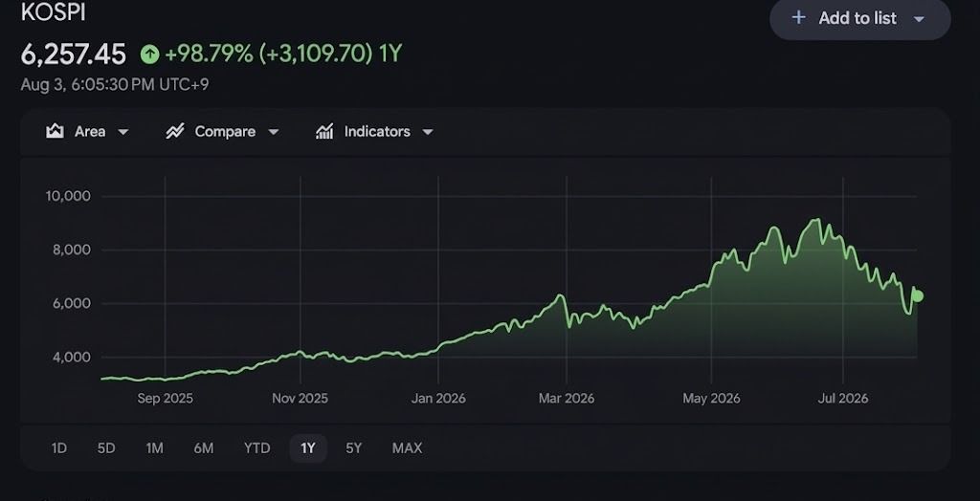Switch chart to 6M range
This screenshot has height=501, width=980.
(204, 447)
